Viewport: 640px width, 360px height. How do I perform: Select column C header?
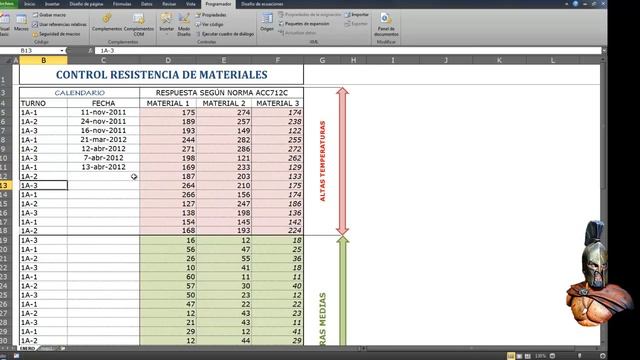point(103,60)
